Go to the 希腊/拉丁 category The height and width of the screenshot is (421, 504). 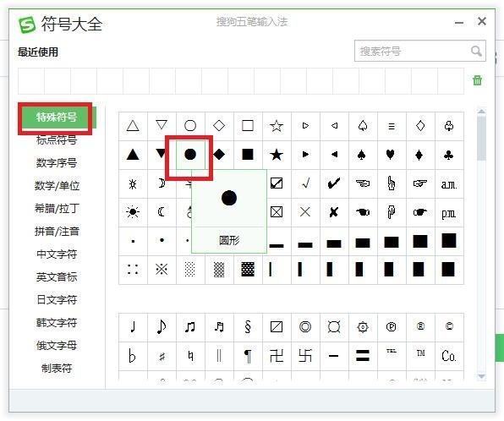[57, 209]
